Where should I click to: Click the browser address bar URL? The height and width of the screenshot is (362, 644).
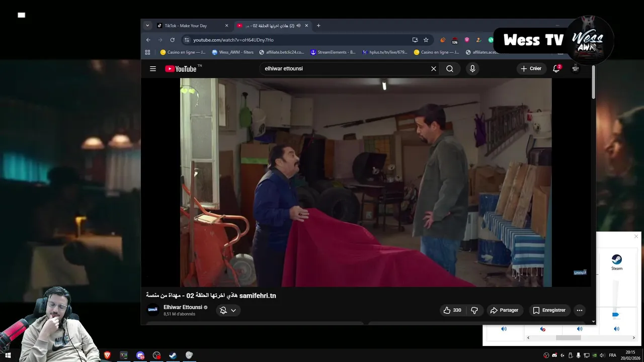click(233, 40)
